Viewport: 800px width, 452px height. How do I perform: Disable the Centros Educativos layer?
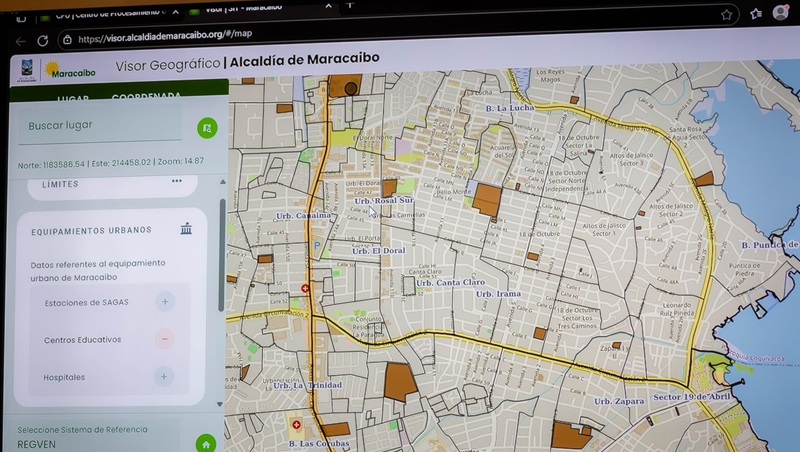165,339
